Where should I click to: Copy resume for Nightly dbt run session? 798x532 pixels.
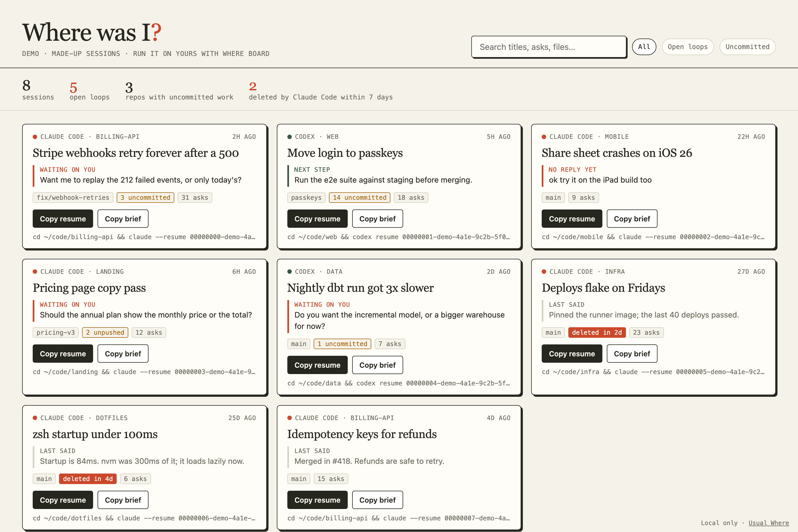(317, 365)
